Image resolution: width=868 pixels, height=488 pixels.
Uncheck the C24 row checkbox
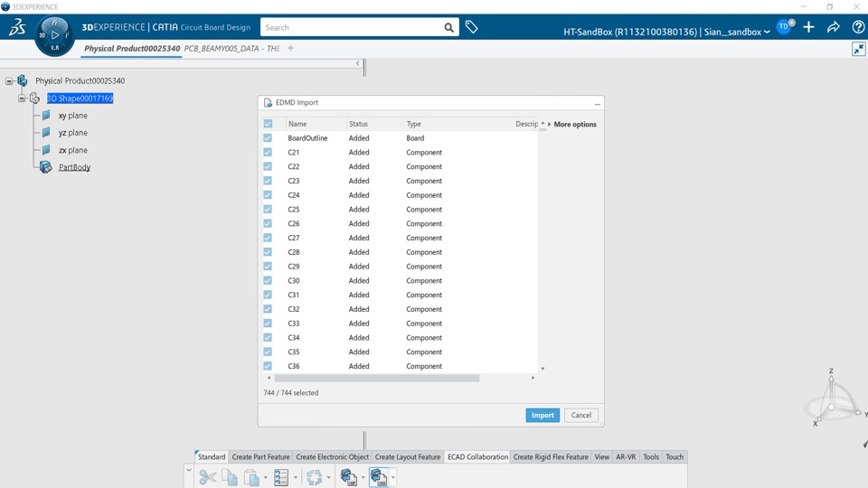(x=268, y=195)
